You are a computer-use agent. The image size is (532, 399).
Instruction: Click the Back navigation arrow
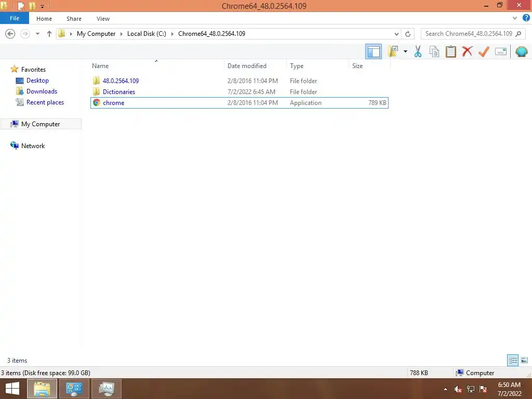pos(10,34)
